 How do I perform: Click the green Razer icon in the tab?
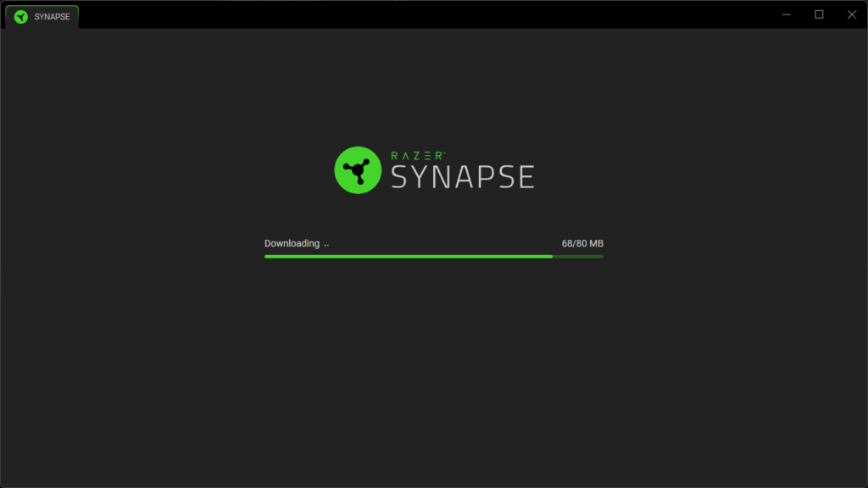tap(21, 17)
